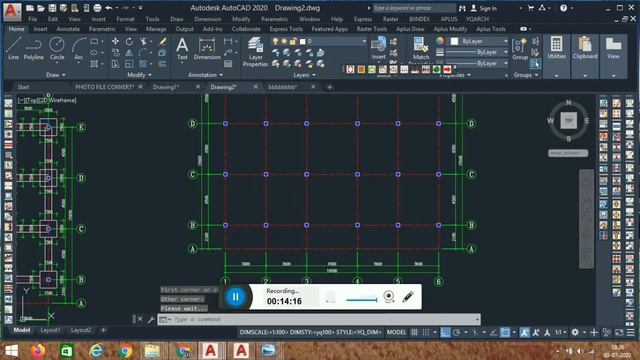Open the AutoCAD application menu logo
The width and height of the screenshot is (640, 360).
(12, 11)
